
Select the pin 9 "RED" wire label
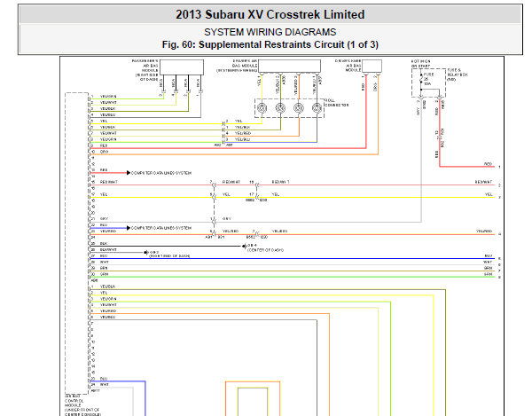pos(104,145)
